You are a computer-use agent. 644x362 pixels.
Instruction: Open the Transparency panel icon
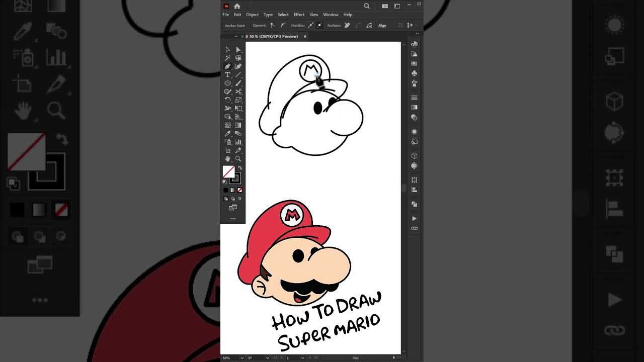[x=414, y=117]
